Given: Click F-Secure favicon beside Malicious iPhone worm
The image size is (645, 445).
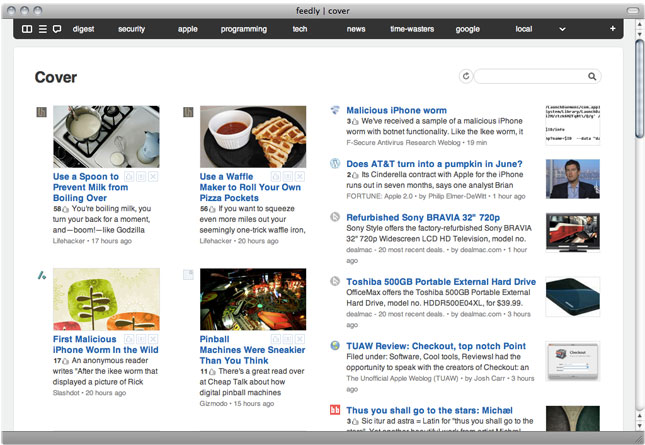Looking at the screenshot, I should coord(335,110).
